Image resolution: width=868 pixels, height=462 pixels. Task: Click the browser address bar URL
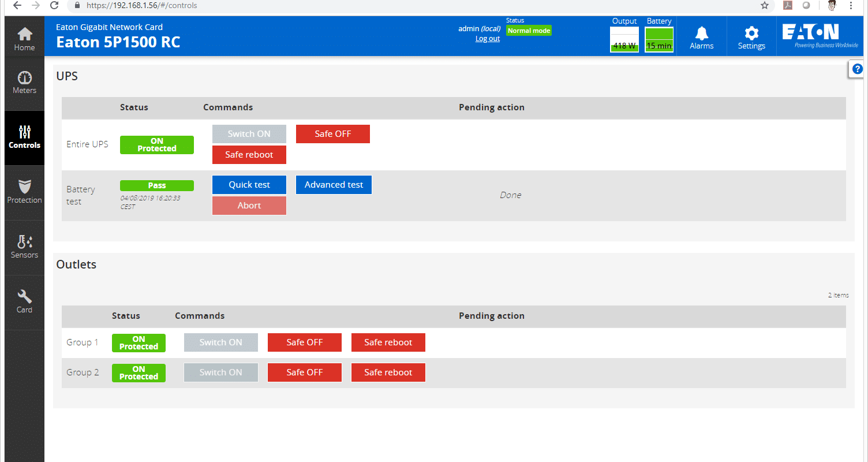(142, 5)
